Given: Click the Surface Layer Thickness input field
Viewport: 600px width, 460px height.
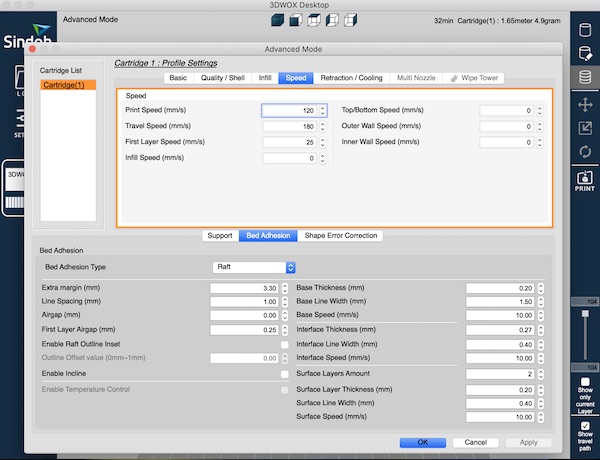Looking at the screenshot, I should pos(501,390).
